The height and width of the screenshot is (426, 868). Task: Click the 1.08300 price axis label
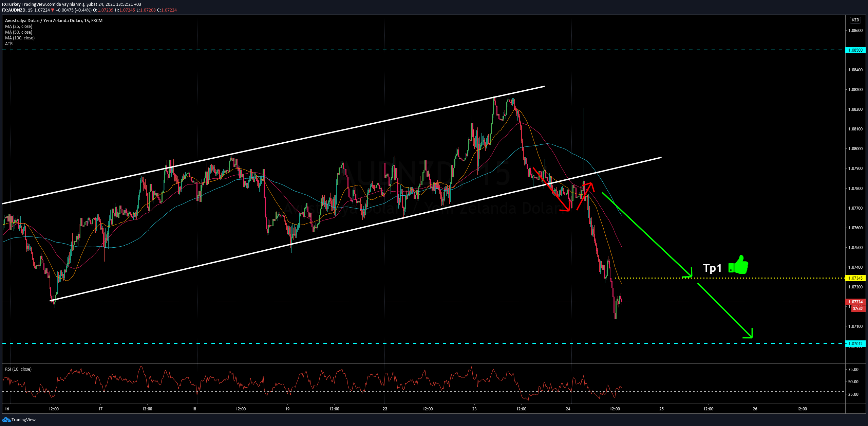[855, 89]
